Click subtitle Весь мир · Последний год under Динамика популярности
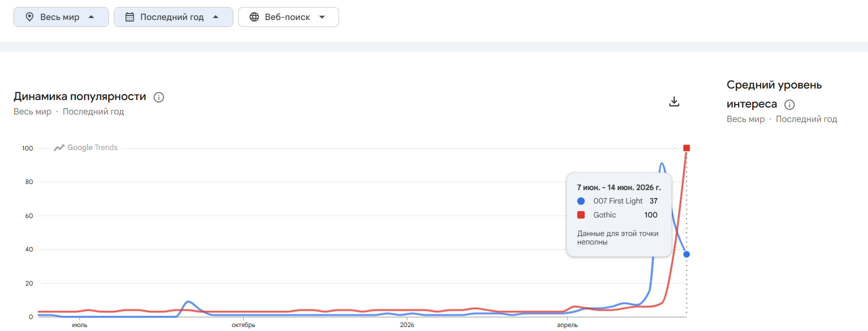The height and width of the screenshot is (331, 868). pos(69,111)
